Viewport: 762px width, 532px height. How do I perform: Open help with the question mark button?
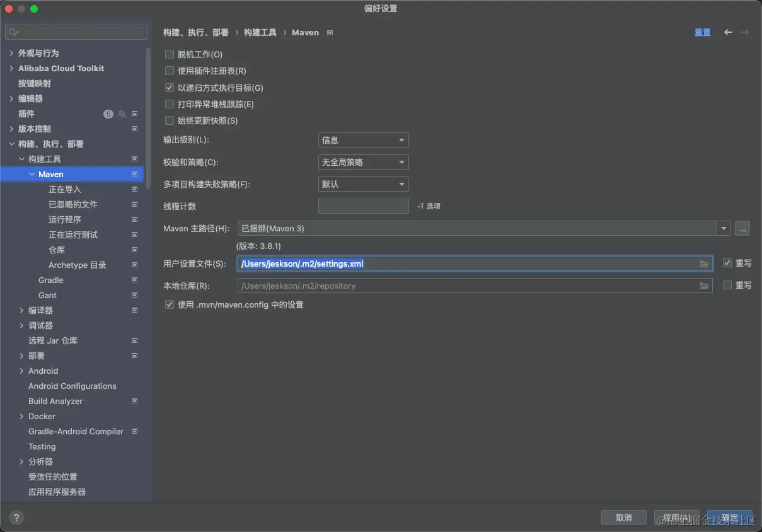click(16, 518)
